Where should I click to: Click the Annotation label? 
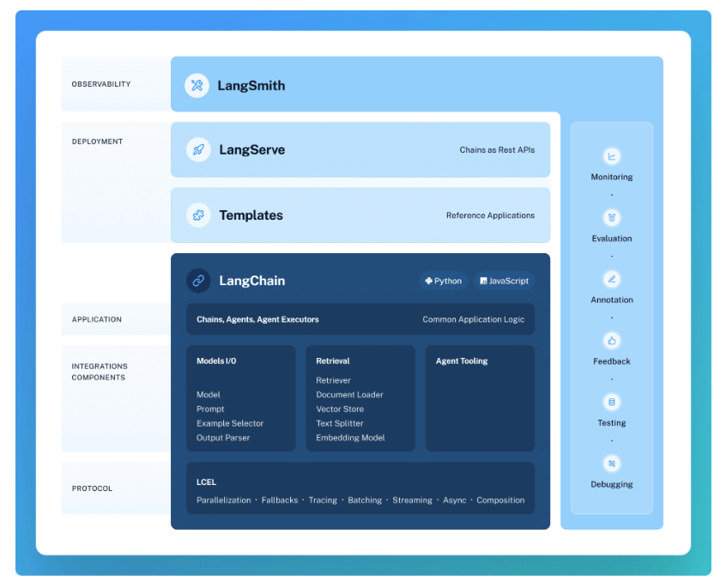[612, 300]
